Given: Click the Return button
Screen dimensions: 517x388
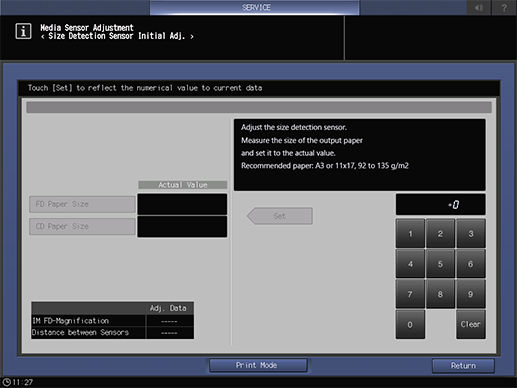Looking at the screenshot, I should click(x=463, y=366).
